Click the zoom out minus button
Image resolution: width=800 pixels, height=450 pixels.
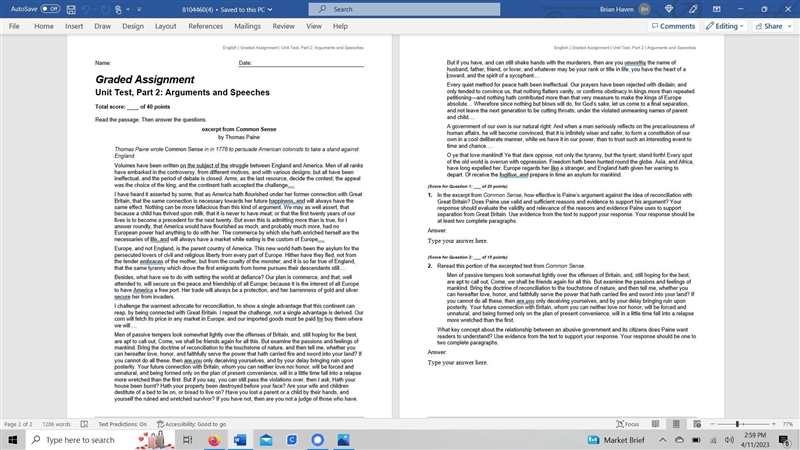pos(713,424)
